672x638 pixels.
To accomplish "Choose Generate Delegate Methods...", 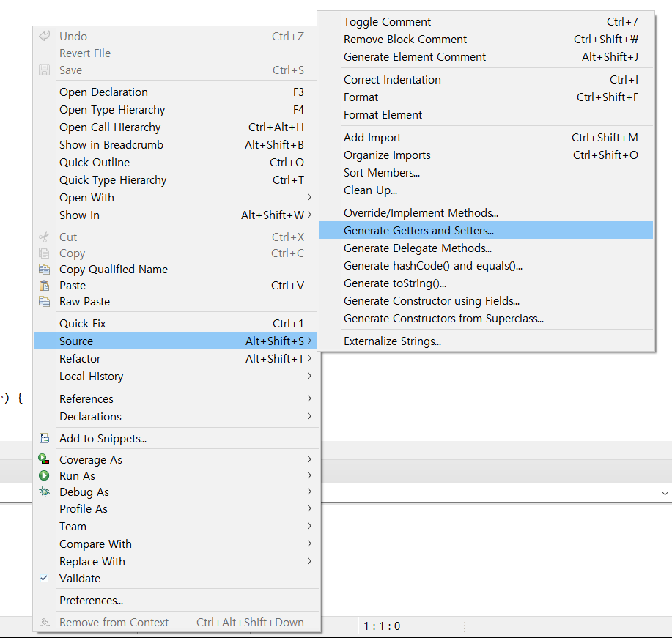I will (x=486, y=248).
